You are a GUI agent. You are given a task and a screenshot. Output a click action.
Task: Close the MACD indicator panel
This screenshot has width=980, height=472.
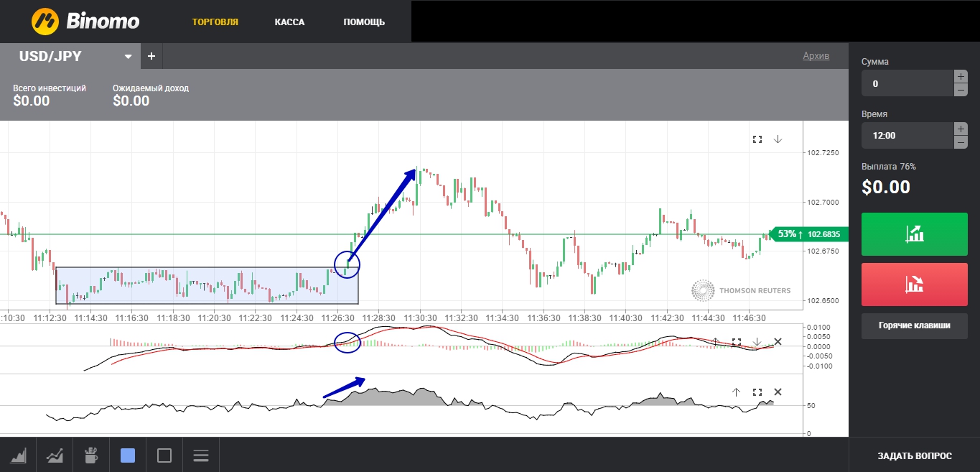(778, 342)
